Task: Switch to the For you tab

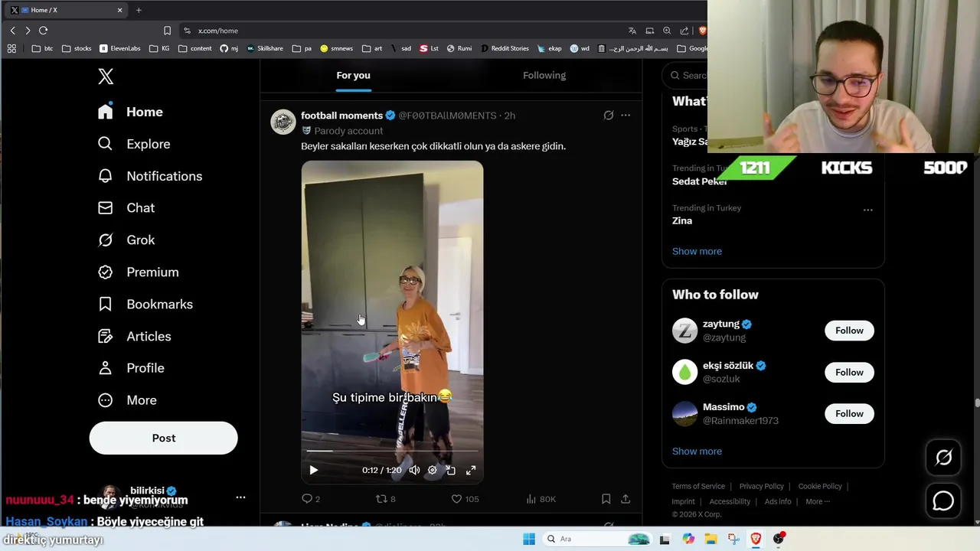Action: (x=353, y=75)
